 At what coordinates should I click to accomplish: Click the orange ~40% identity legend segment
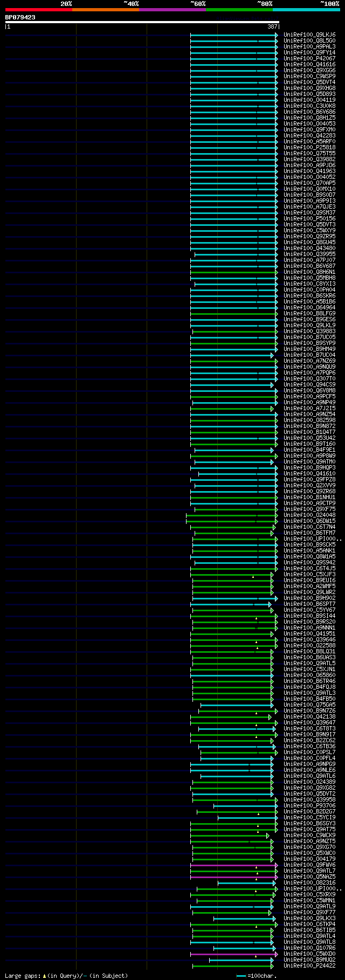pyautogui.click(x=105, y=10)
